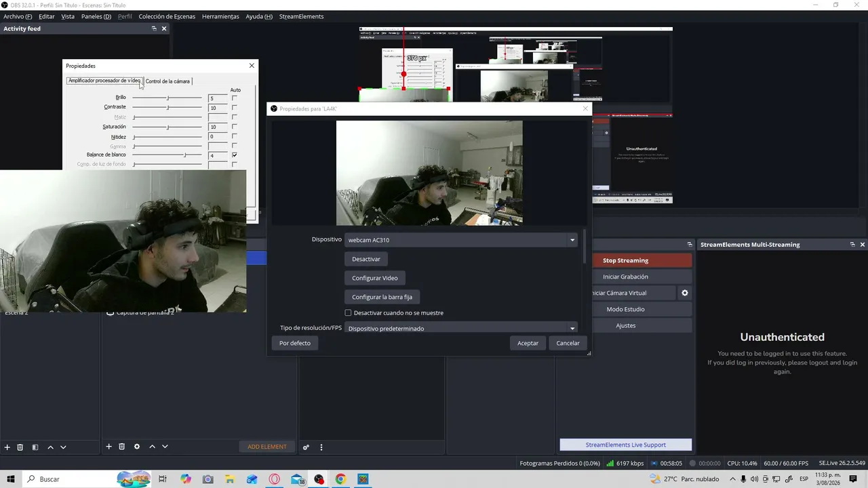Add a new scene with the plus icon
The image size is (868, 488).
(7, 447)
